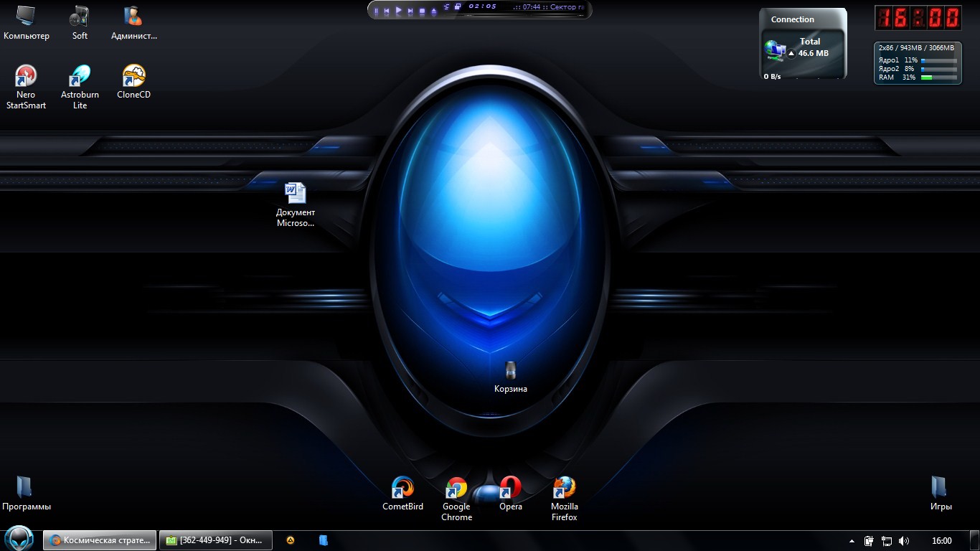Open the Программы folder icon
The height and width of the screenshot is (551, 980).
coord(27,494)
